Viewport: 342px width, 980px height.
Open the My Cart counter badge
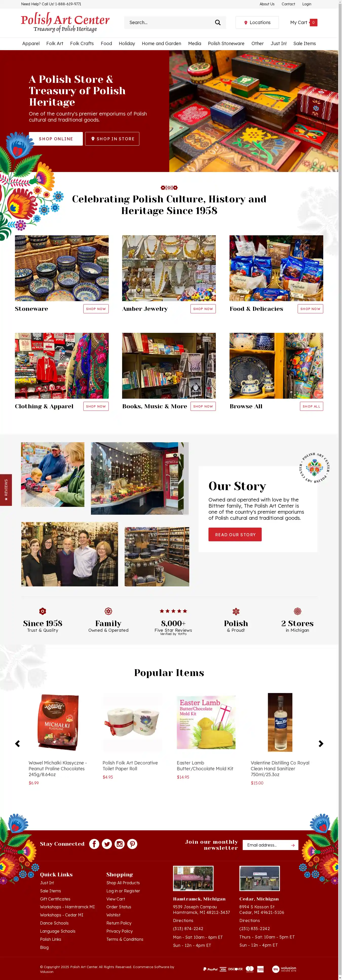pyautogui.click(x=313, y=23)
